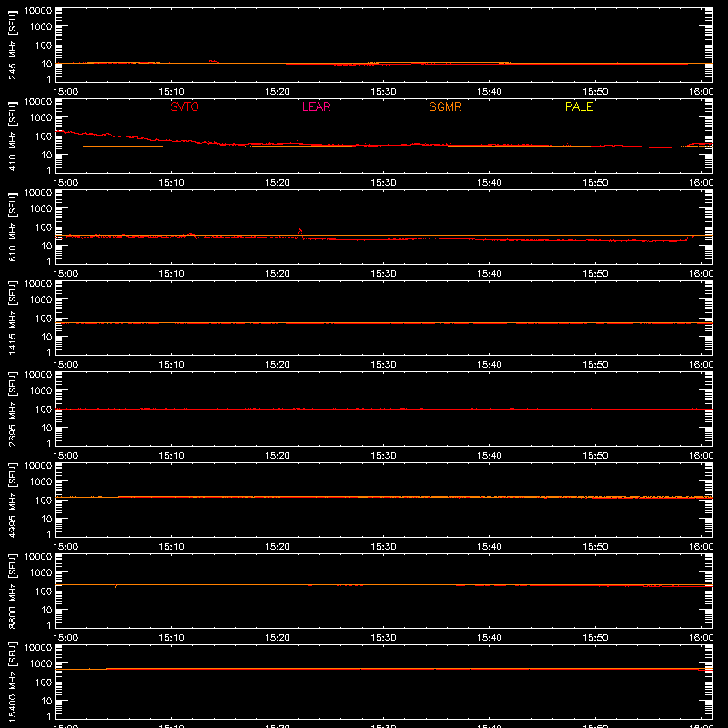
Task: Select the 410 MHz [SFU] axis title
Action: [12, 136]
